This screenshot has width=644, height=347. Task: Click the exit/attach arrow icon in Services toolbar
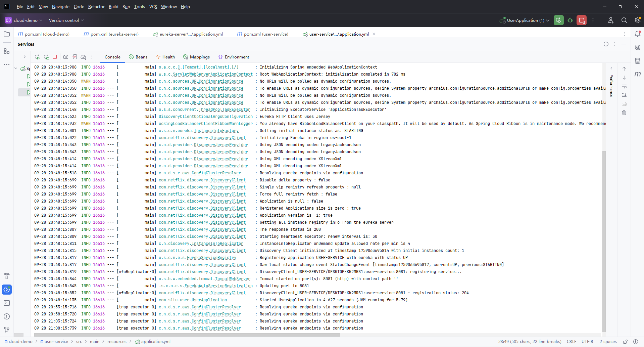[75, 57]
